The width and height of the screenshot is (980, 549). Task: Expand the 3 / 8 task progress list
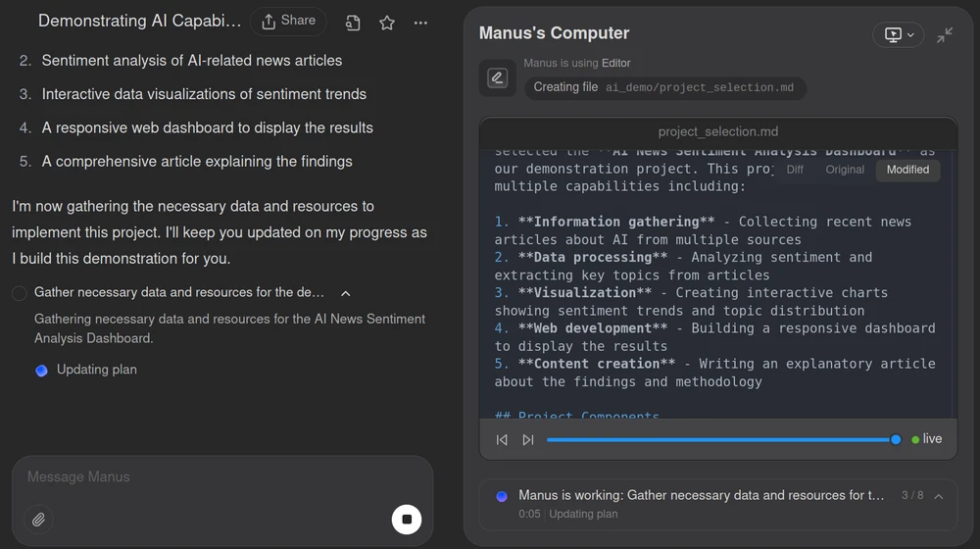(938, 496)
